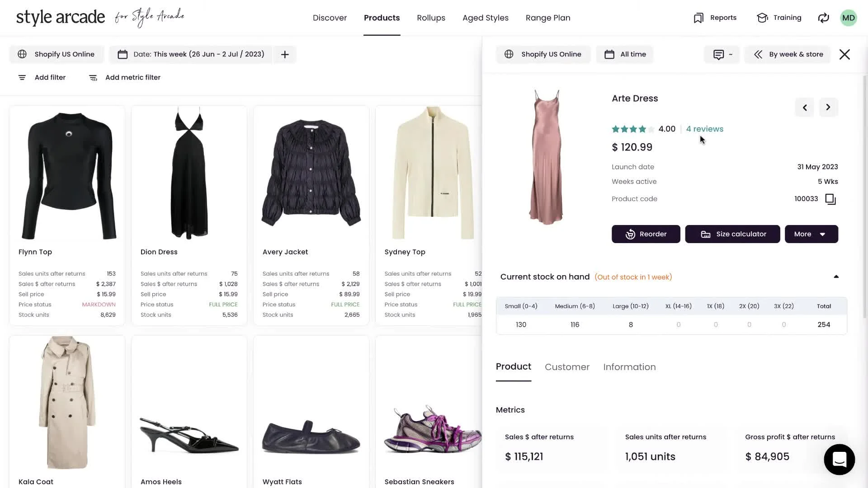Viewport: 868px width, 488px height.
Task: Close the Arte Dress detail panel
Action: [x=844, y=55]
